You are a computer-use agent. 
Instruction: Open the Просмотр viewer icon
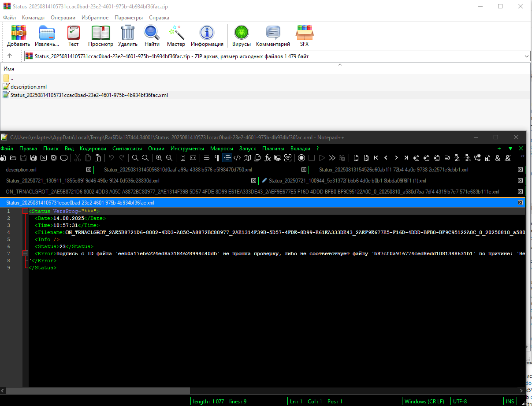coord(100,33)
